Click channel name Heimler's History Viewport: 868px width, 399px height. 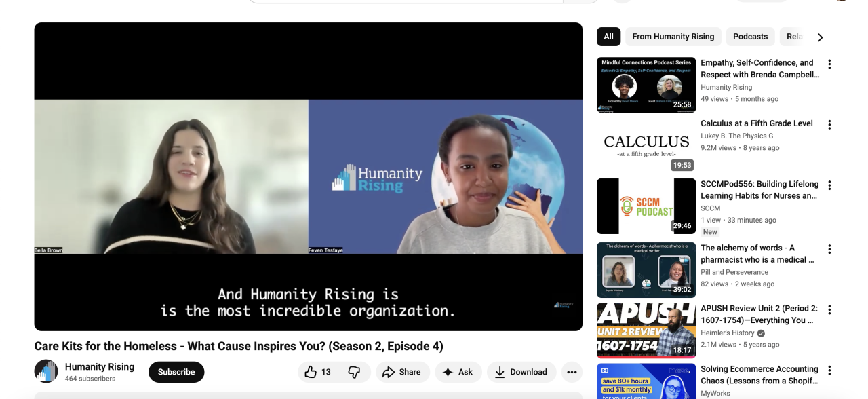pyautogui.click(x=727, y=333)
